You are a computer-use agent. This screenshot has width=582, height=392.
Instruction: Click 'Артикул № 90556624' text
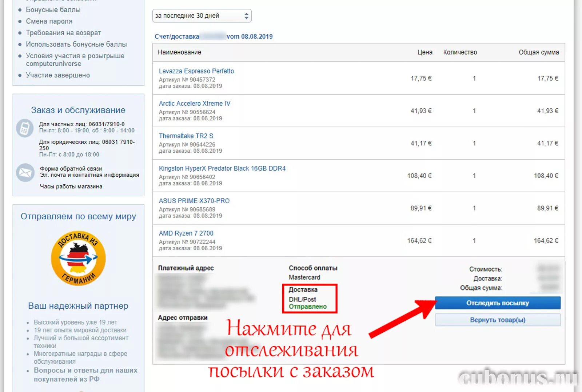187,112
